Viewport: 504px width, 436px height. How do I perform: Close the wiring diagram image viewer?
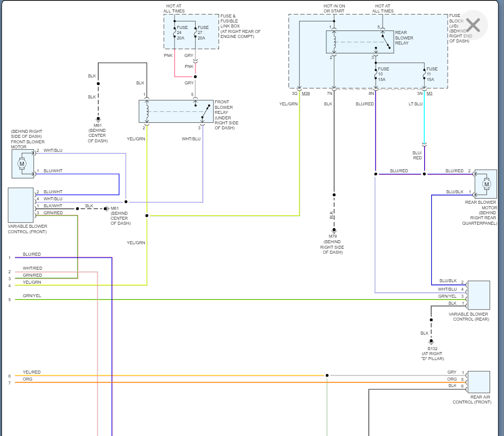pyautogui.click(x=473, y=25)
